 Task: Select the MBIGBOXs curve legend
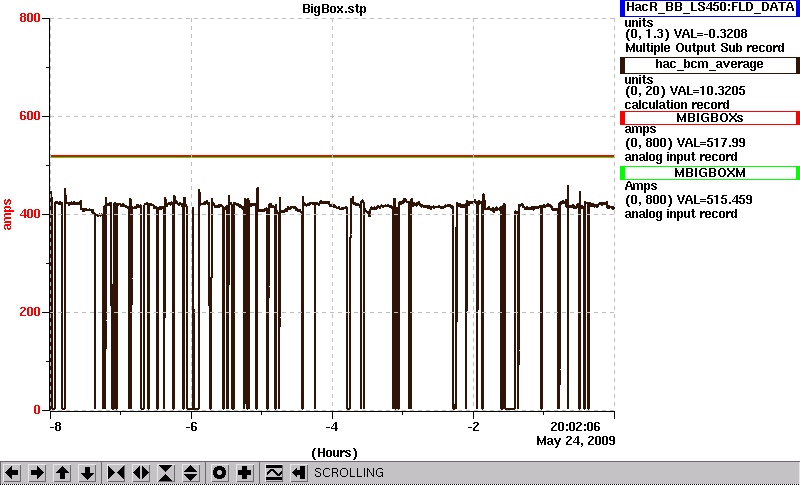click(710, 118)
